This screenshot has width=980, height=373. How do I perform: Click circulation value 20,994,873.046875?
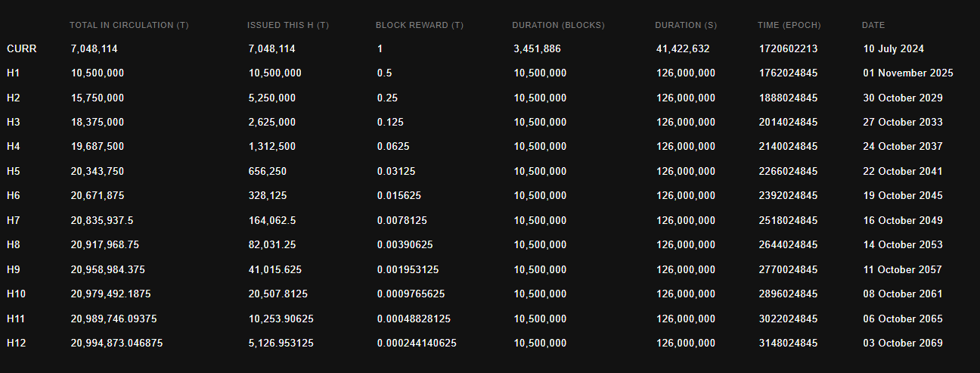(x=116, y=343)
